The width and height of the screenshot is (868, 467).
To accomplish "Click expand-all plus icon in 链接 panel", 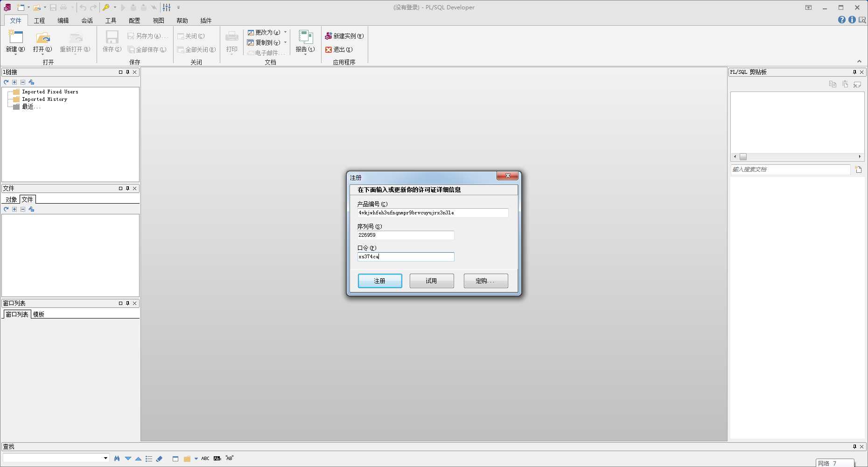I will [x=14, y=82].
